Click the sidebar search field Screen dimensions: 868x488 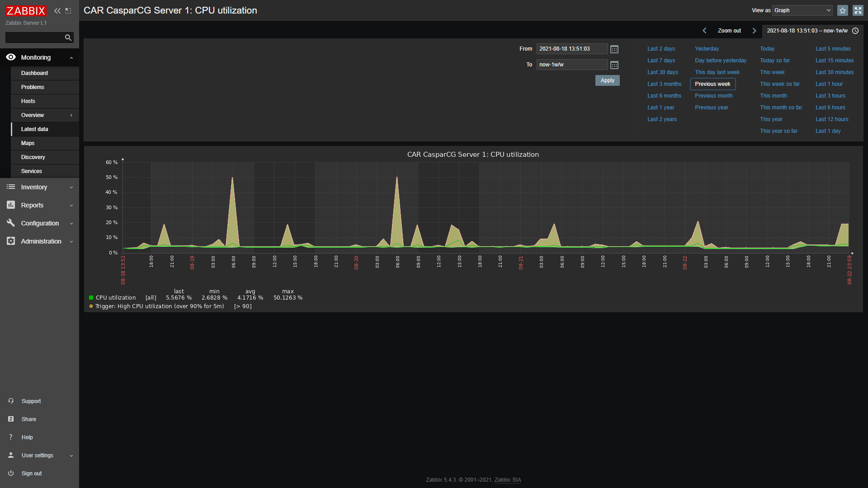coord(34,38)
